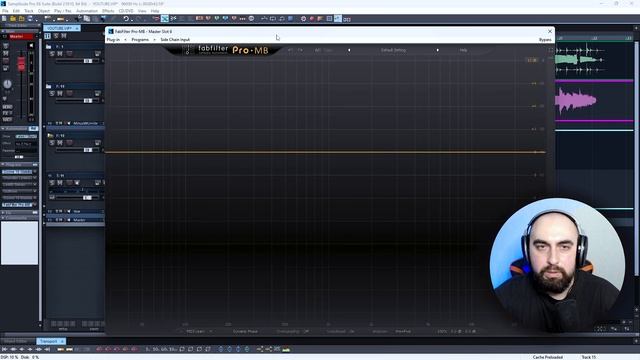Toggle FabFilter full screen icon
640x360 pixels.
(x=550, y=50)
